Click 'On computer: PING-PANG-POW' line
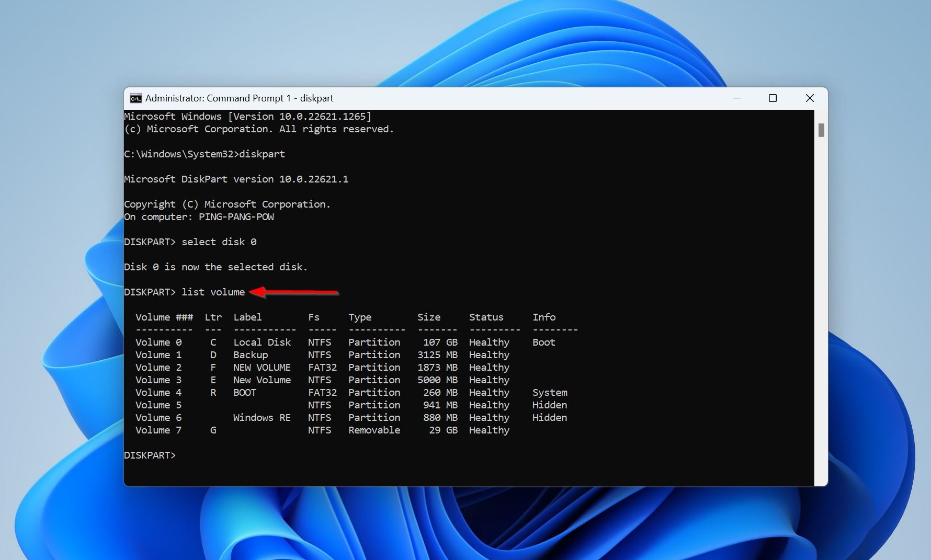This screenshot has height=560, width=931. coord(199,217)
